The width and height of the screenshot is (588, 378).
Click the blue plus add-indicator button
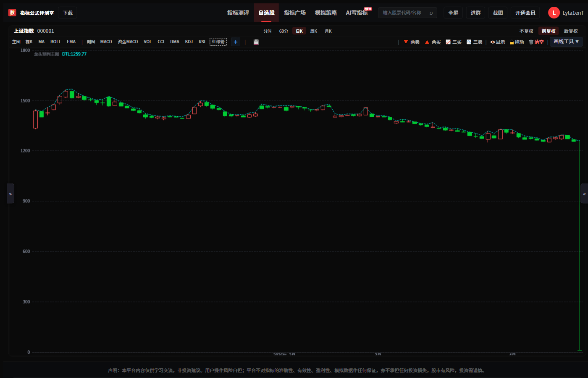pos(236,42)
